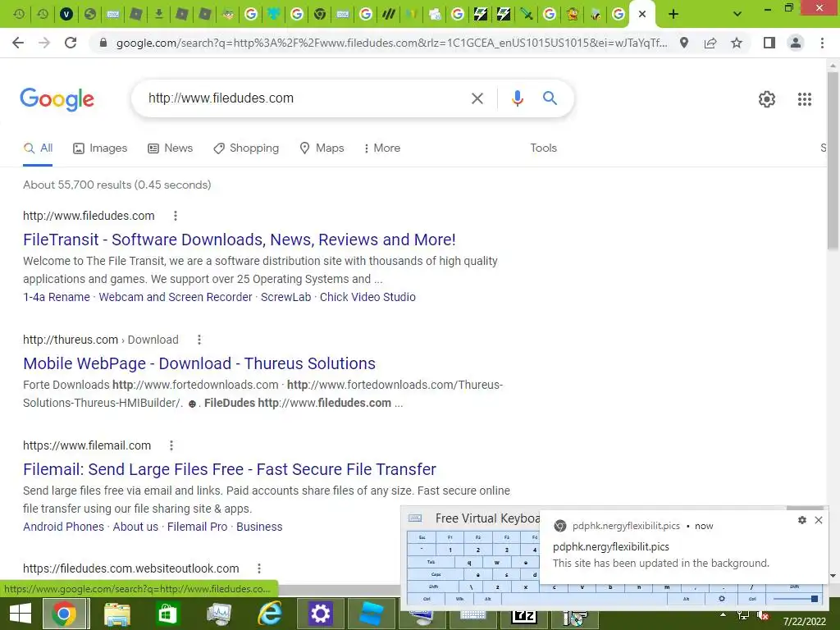Switch to the Maps tab
The image size is (840, 630).
322,148
